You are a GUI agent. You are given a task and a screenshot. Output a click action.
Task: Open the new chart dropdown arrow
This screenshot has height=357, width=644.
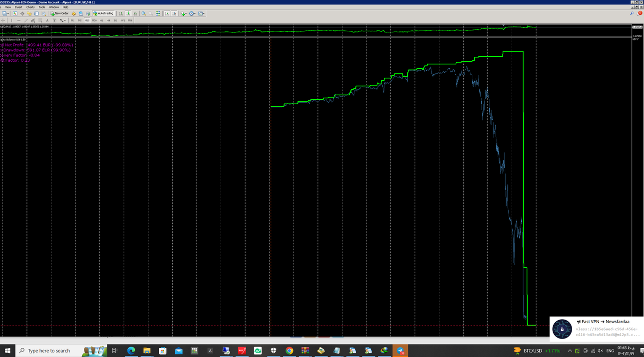coord(8,13)
